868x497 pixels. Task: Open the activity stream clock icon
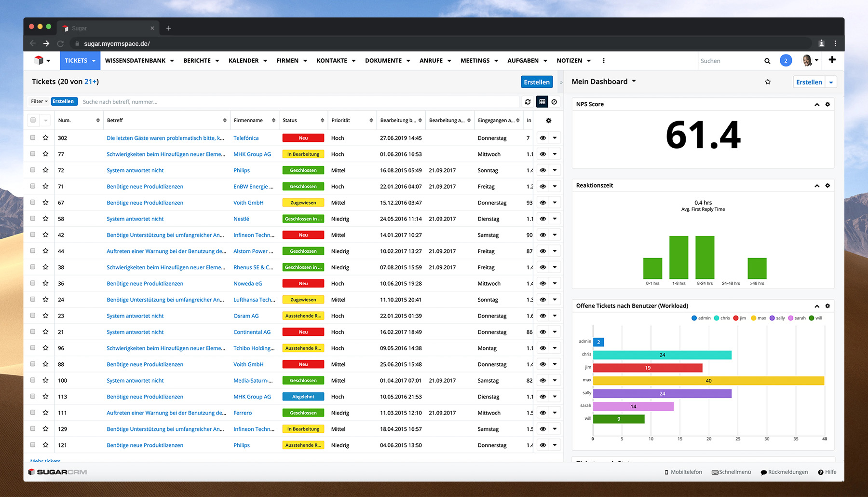(555, 102)
